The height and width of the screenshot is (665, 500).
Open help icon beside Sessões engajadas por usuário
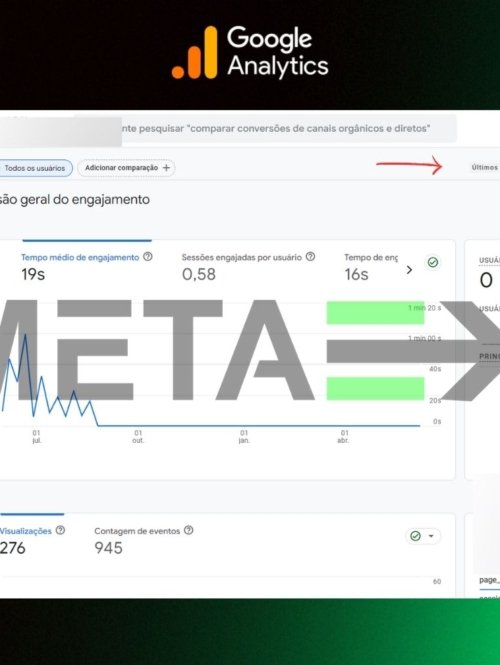click(310, 257)
